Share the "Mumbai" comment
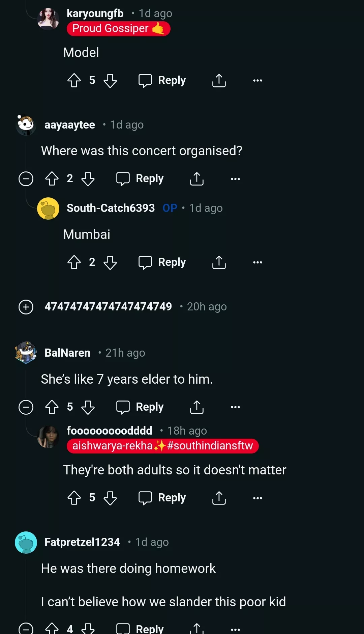 pyautogui.click(x=219, y=263)
